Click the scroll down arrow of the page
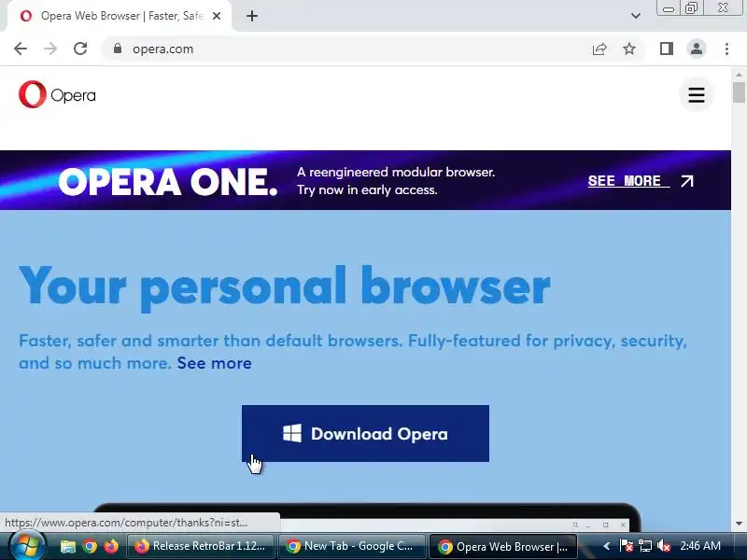 point(739,524)
